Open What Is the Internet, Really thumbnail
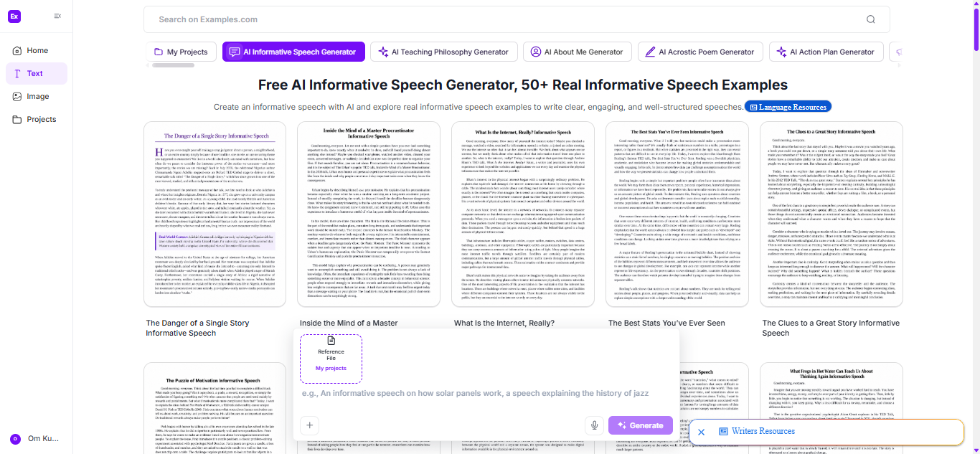980x454 pixels. coord(523,214)
